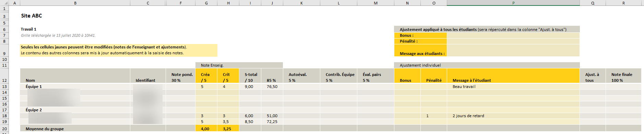The width and height of the screenshot is (644, 134).
Task: Select the 'Travail 1' cell
Action: [28, 29]
